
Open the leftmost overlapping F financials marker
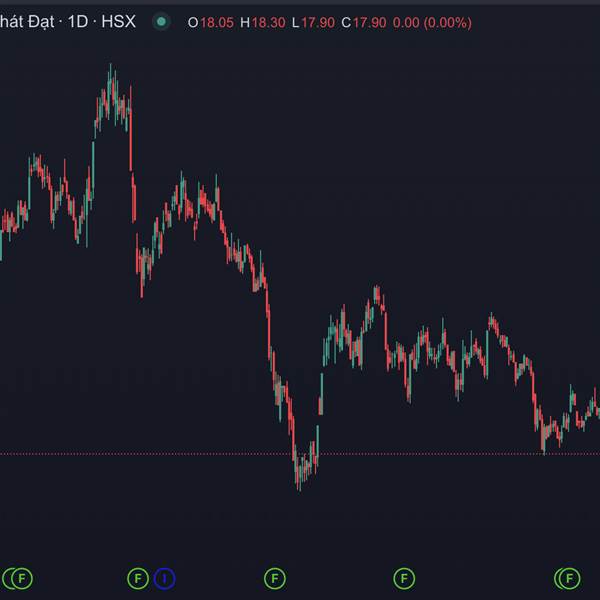[x=21, y=578]
